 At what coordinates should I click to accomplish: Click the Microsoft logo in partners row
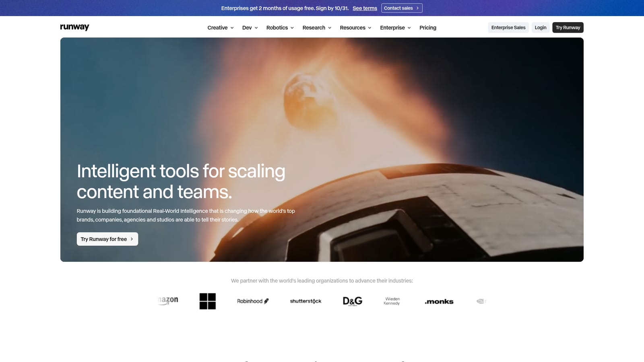208,301
